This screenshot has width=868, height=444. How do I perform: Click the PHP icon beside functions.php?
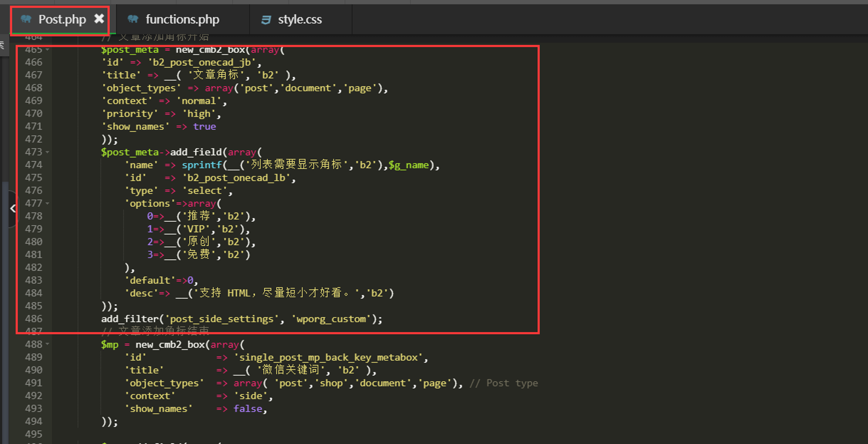(133, 19)
